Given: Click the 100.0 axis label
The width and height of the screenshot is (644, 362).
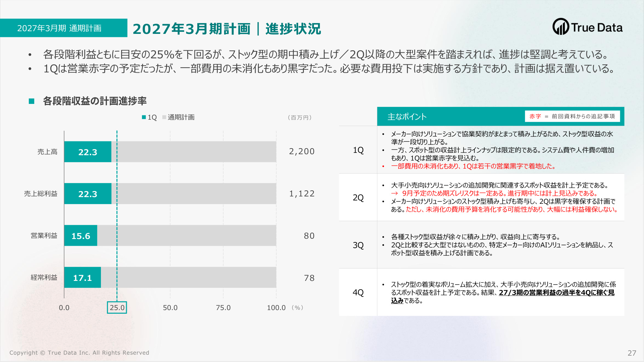Looking at the screenshot, I should [x=276, y=308].
